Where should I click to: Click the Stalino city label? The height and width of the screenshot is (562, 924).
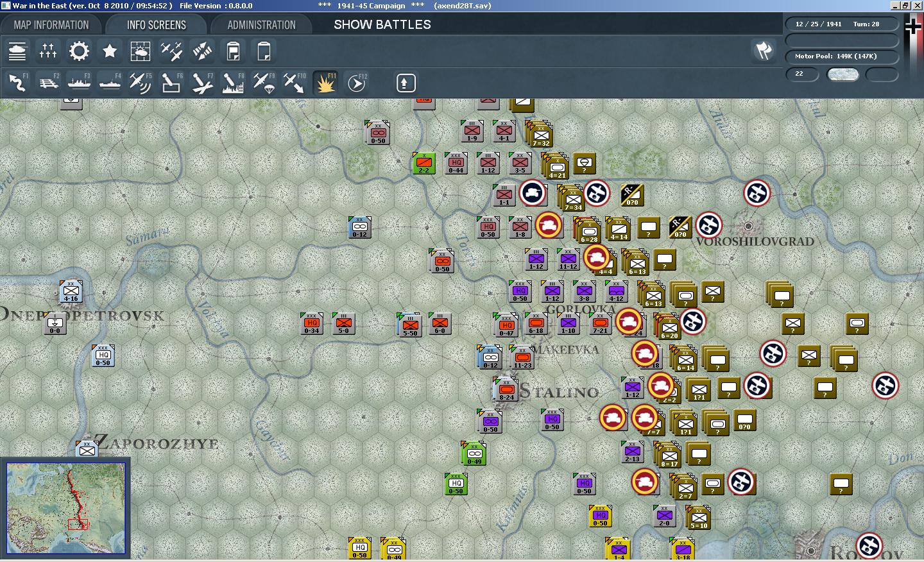tap(559, 391)
